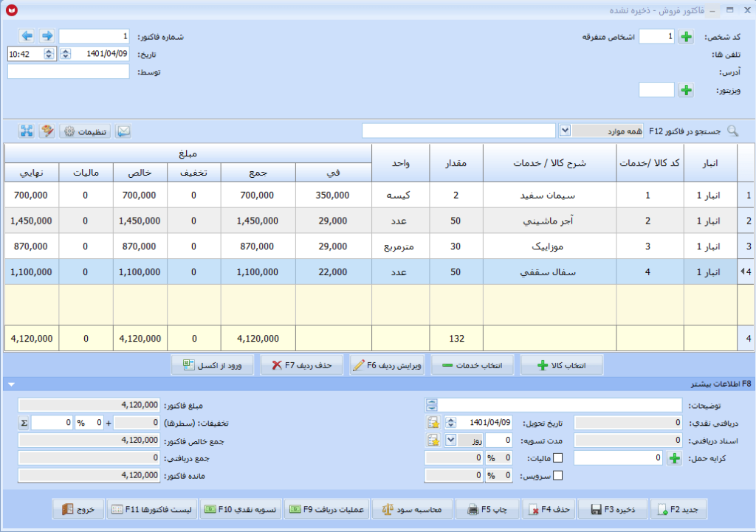Click ویرایش ردیف F6 button
This screenshot has width=756, height=532.
click(x=387, y=365)
